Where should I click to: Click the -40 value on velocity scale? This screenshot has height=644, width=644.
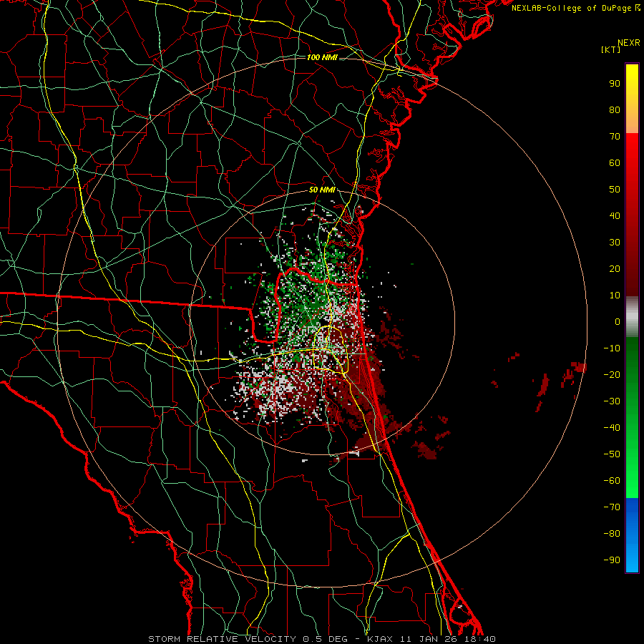pyautogui.click(x=612, y=428)
